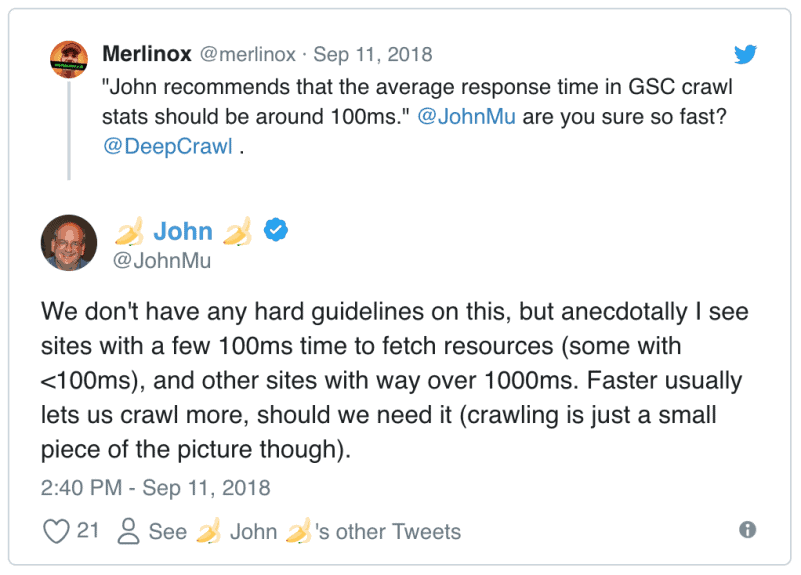Click the banana emoji right of John's name
801x575 pixels.
[237, 232]
